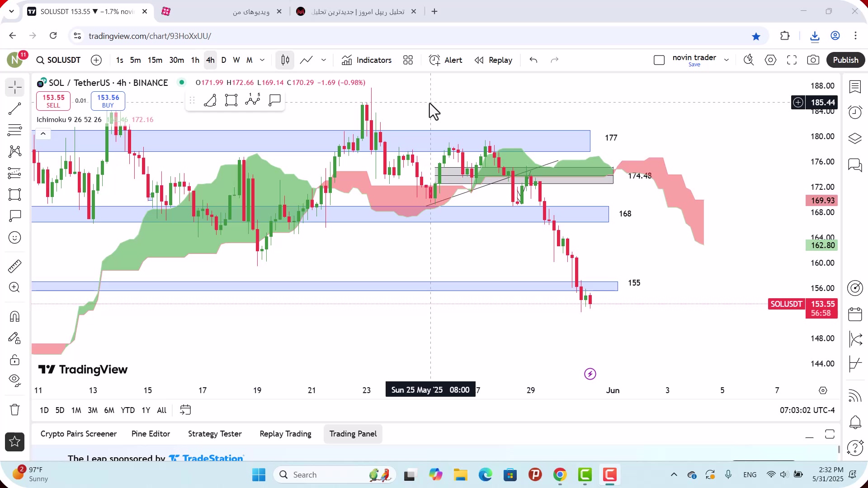This screenshot has width=868, height=488.
Task: Open object tree layers panel
Action: click(855, 139)
